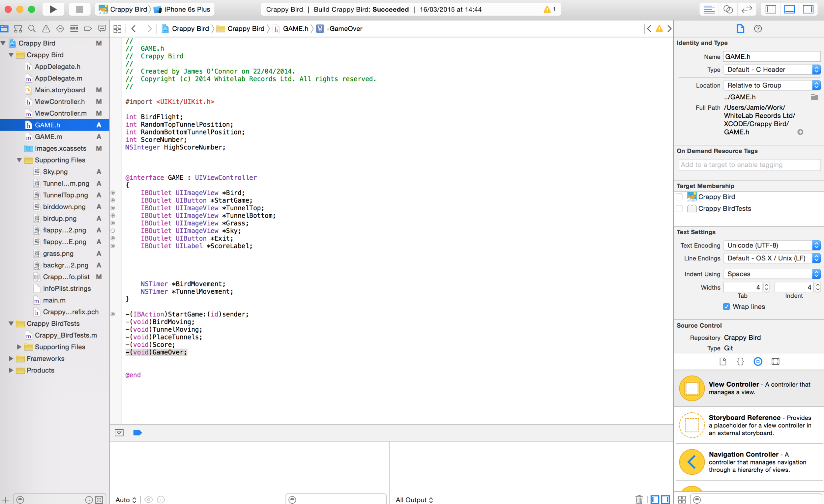
Task: Open the Symbol navigator
Action: point(18,29)
